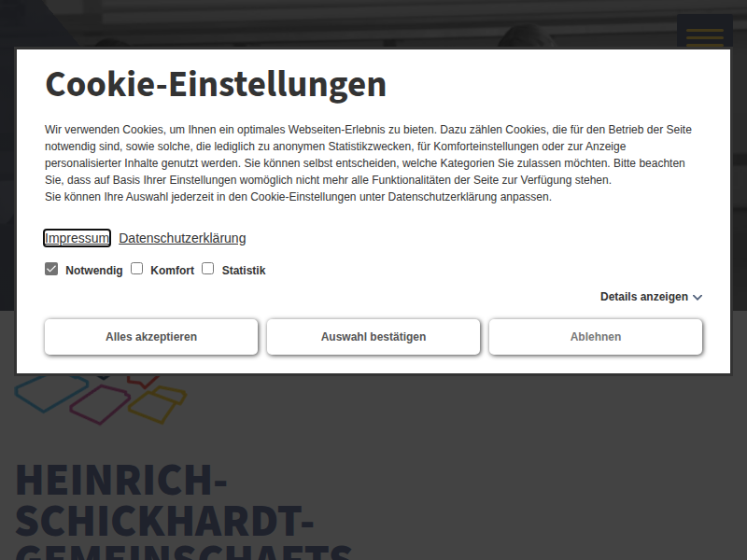This screenshot has width=747, height=560.
Task: Click the Komfort label text
Action: tap(172, 271)
